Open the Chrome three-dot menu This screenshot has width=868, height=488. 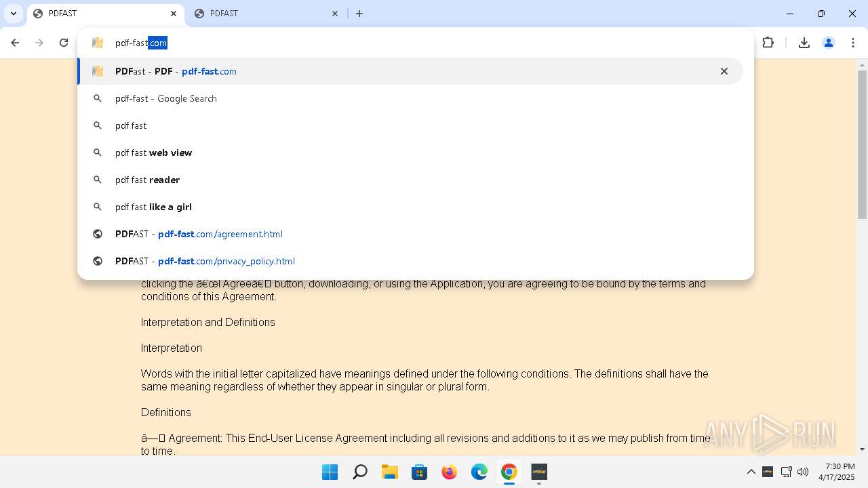click(852, 43)
